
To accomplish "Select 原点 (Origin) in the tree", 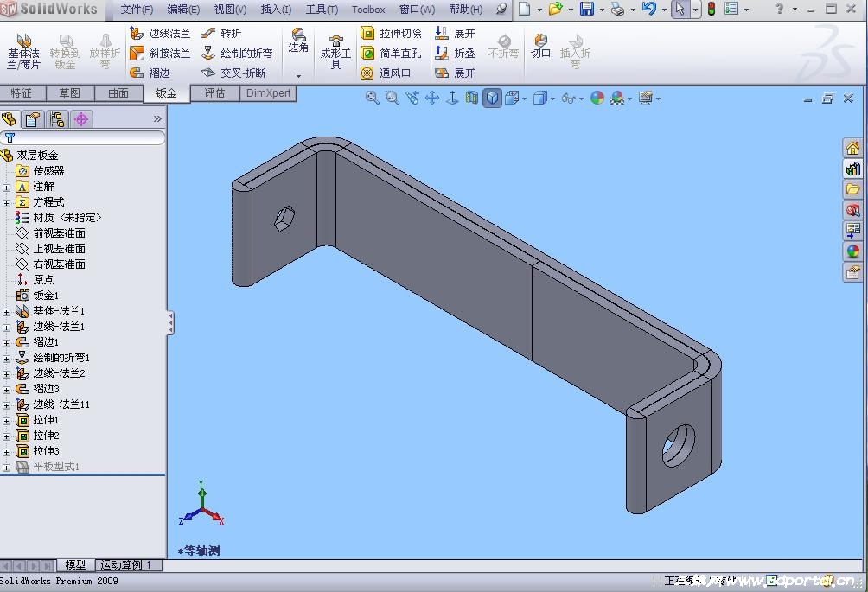I will tap(35, 280).
